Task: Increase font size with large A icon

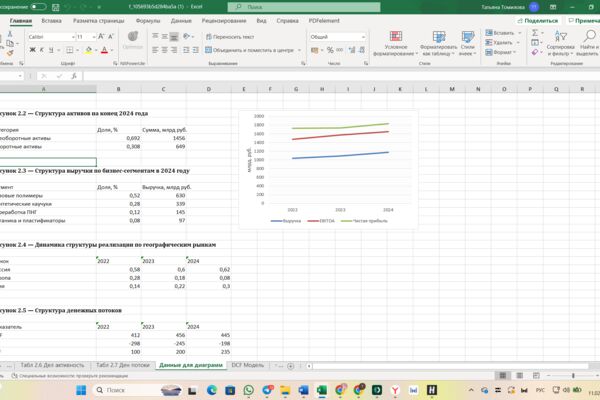Action: (101, 36)
